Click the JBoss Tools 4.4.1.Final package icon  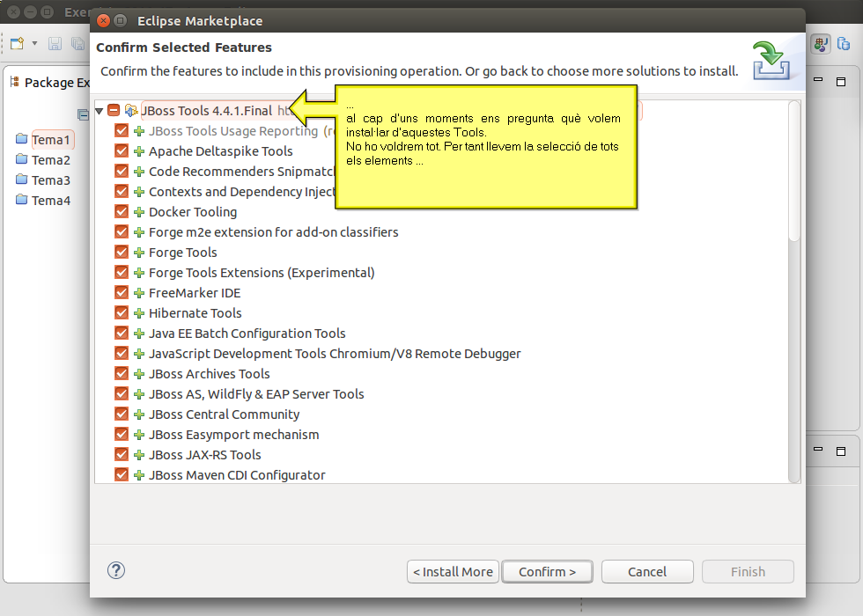(x=131, y=111)
